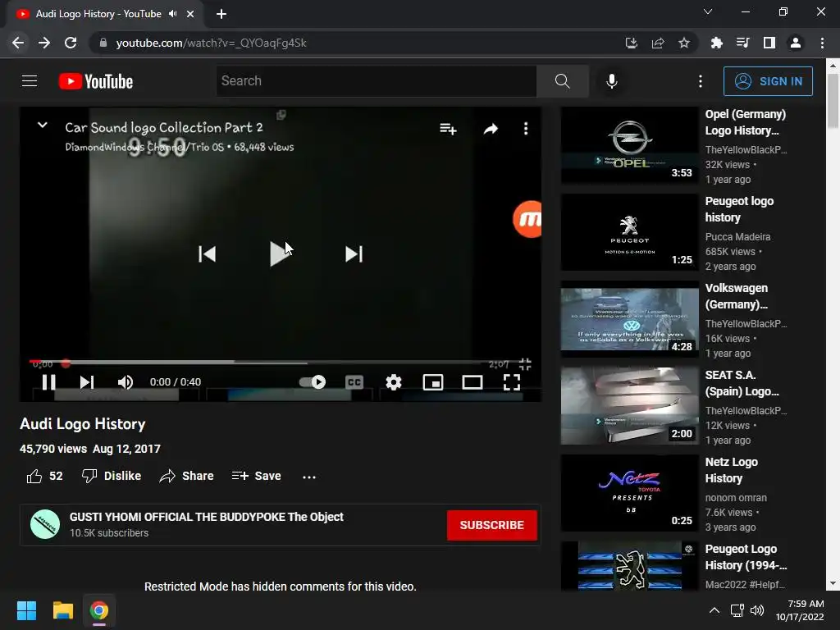Click the share arrow in player overlay

pyautogui.click(x=491, y=129)
